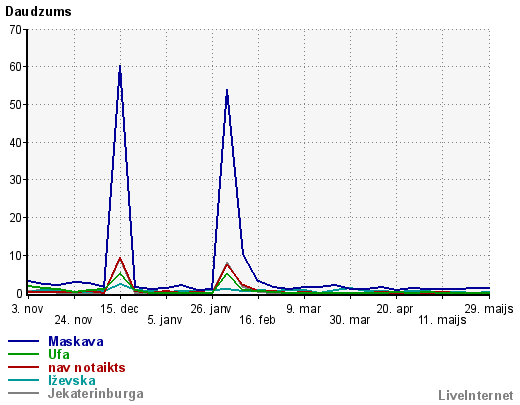Click the green Ufa legend line swatch
Viewport: 520px width, 405px height.
tap(23, 354)
